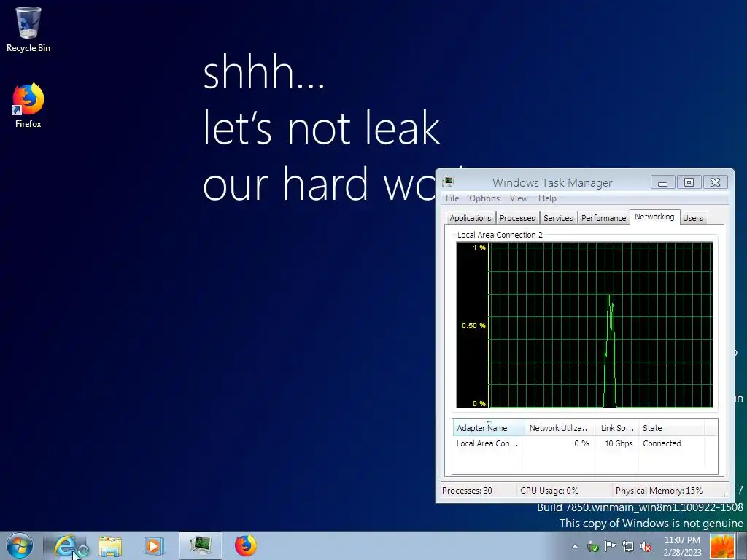The width and height of the screenshot is (747, 560).
Task: Open the File menu in Task Manager
Action: [x=452, y=198]
